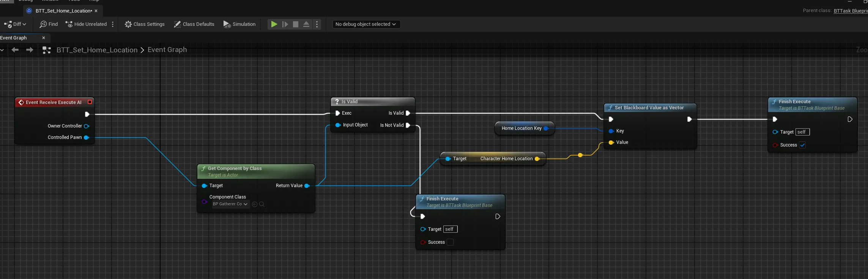Click the Controlled Pawn output pin
This screenshot has width=868, height=279.
click(87, 137)
